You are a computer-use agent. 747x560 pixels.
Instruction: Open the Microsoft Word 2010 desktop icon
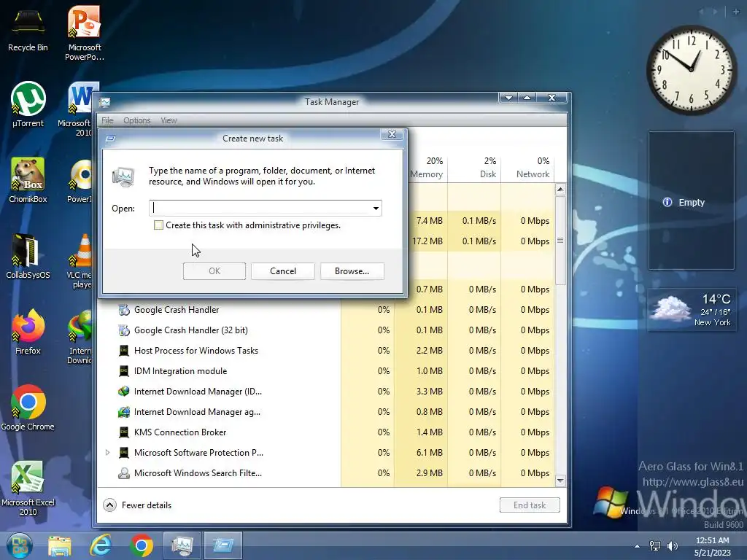(79, 109)
